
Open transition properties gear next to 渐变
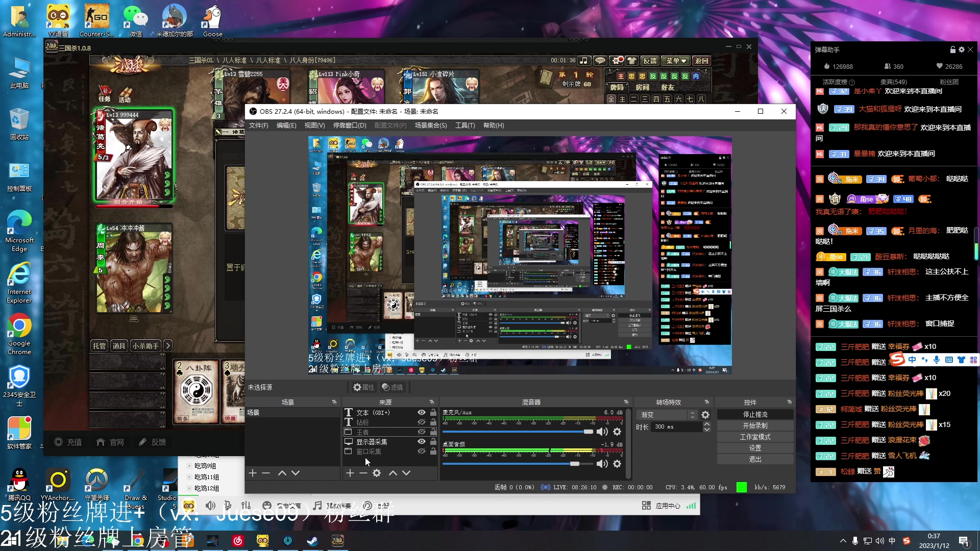pos(705,415)
